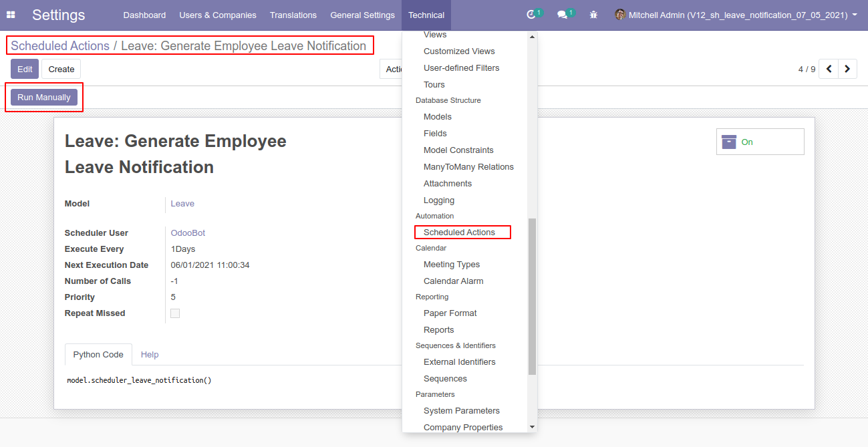
Task: Toggle the On active status button
Action: [x=760, y=142]
